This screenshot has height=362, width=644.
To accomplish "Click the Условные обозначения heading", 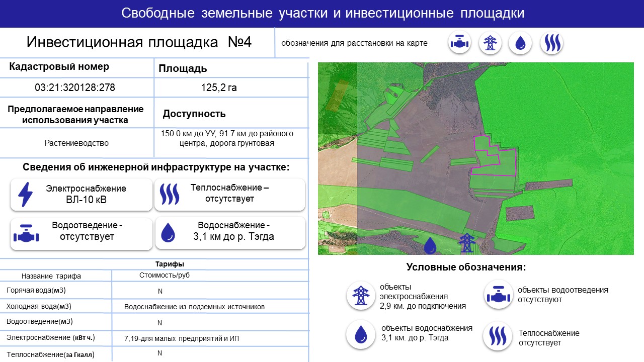I will (466, 267).
